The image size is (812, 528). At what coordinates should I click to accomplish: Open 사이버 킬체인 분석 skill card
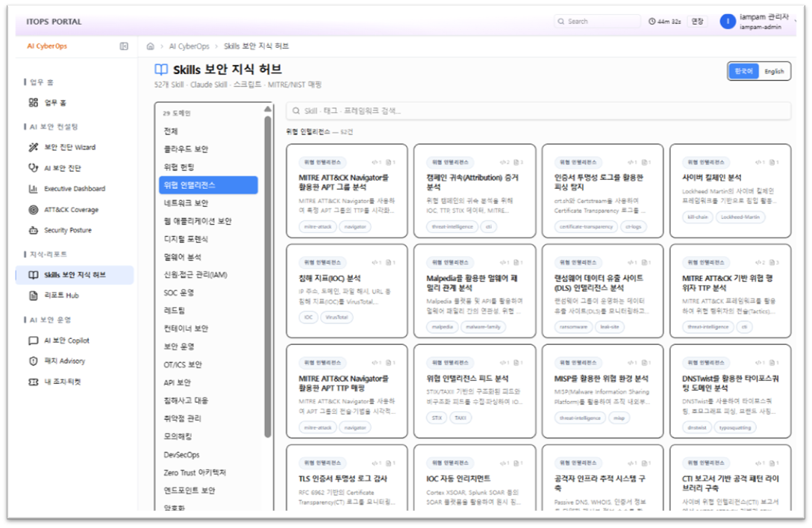point(730,191)
